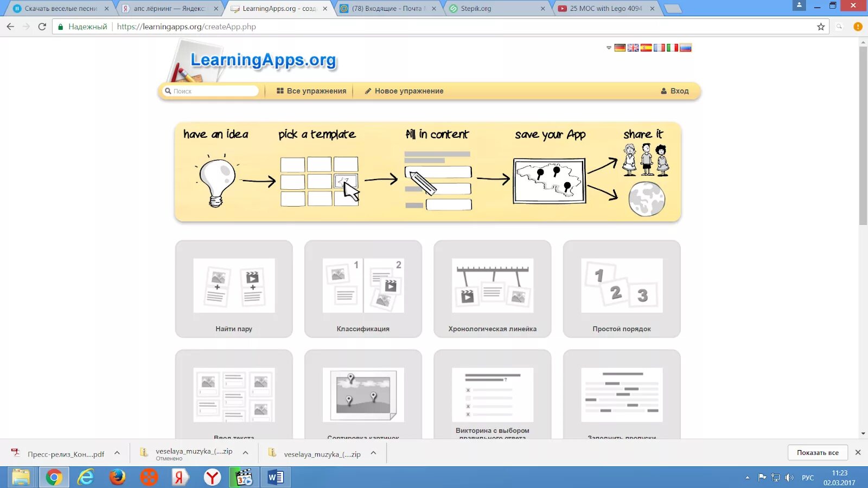The width and height of the screenshot is (868, 488).
Task: Select the Найти пару template
Action: point(234,289)
